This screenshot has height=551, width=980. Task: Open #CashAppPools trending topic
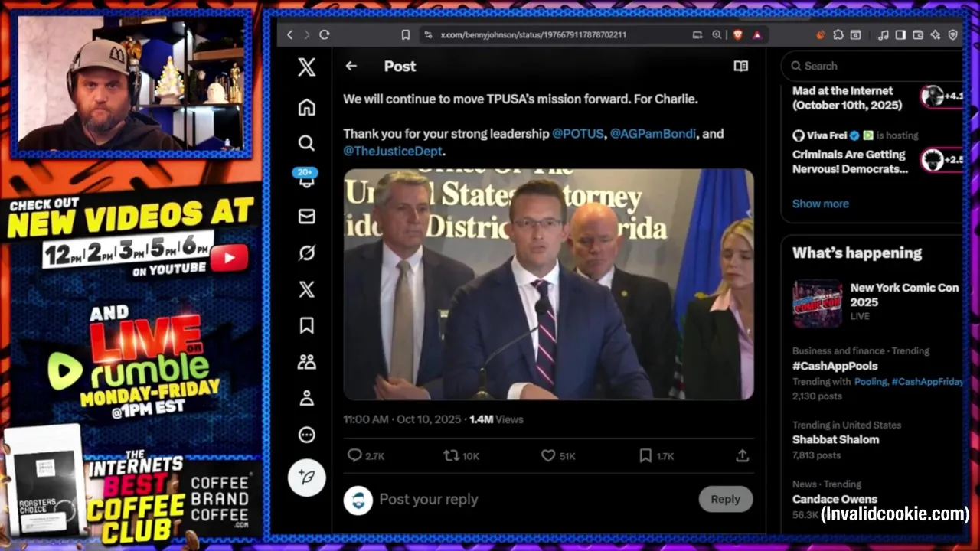[835, 366]
